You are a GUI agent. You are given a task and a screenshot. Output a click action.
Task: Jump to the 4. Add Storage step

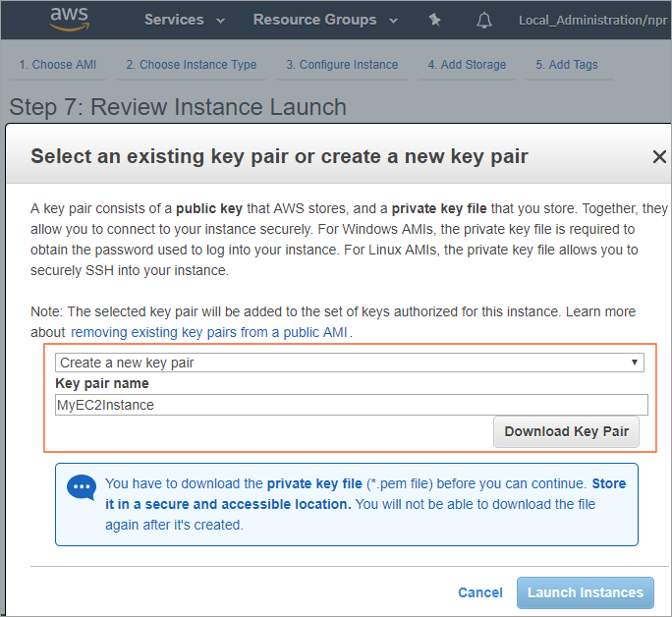coord(467,65)
